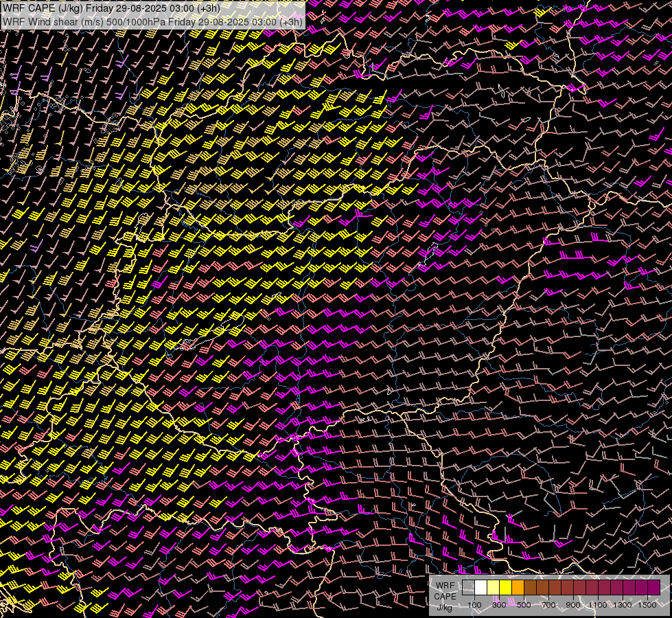Click the legend value 900
Viewport: 672px width, 618px height.
(x=573, y=605)
